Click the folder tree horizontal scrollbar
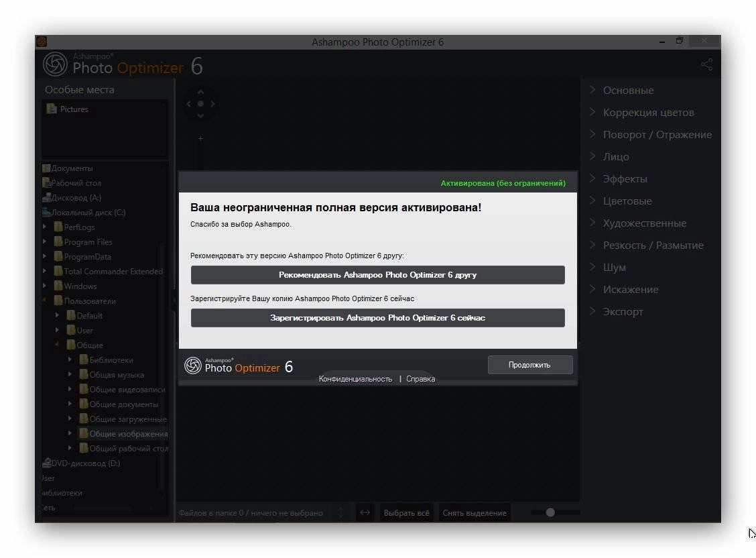Viewport: 756px width, 558px height. click(103, 508)
